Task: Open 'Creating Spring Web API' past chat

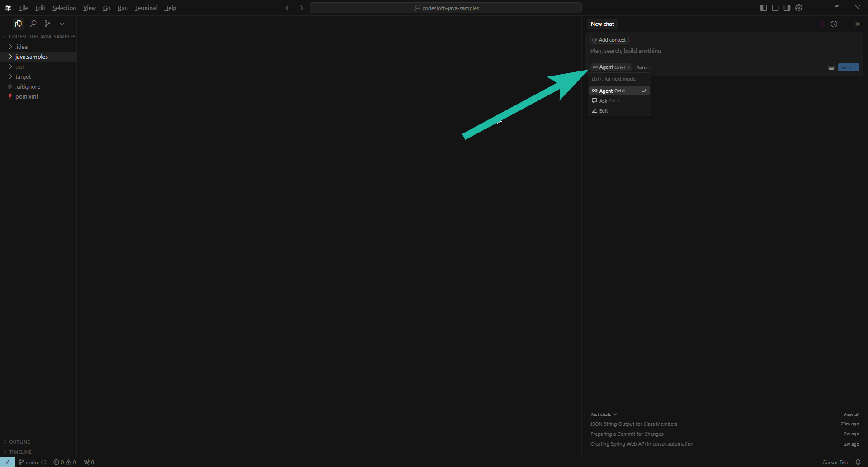Action: (725, 444)
